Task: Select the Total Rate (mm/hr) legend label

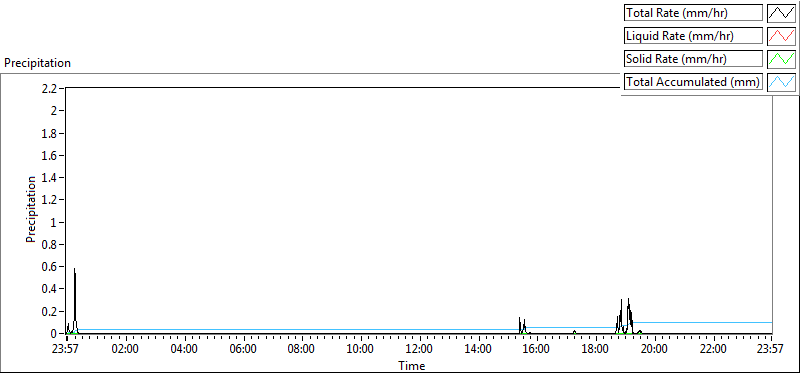Action: [693, 13]
